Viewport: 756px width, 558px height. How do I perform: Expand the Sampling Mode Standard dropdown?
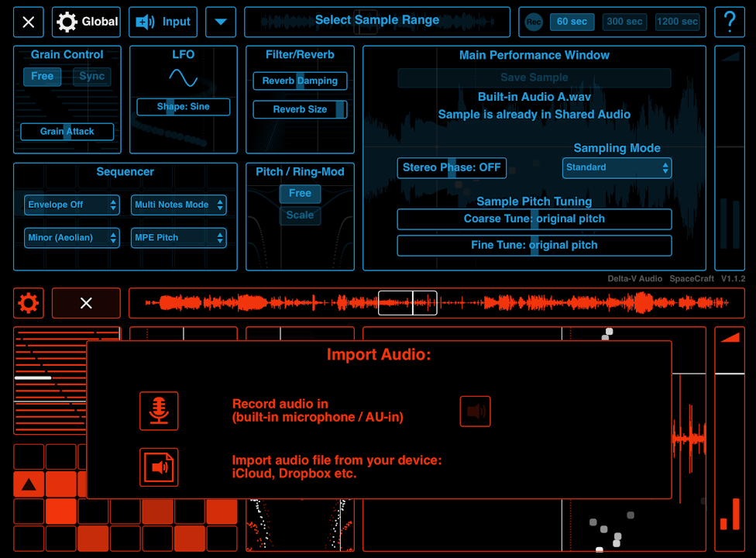(x=617, y=167)
